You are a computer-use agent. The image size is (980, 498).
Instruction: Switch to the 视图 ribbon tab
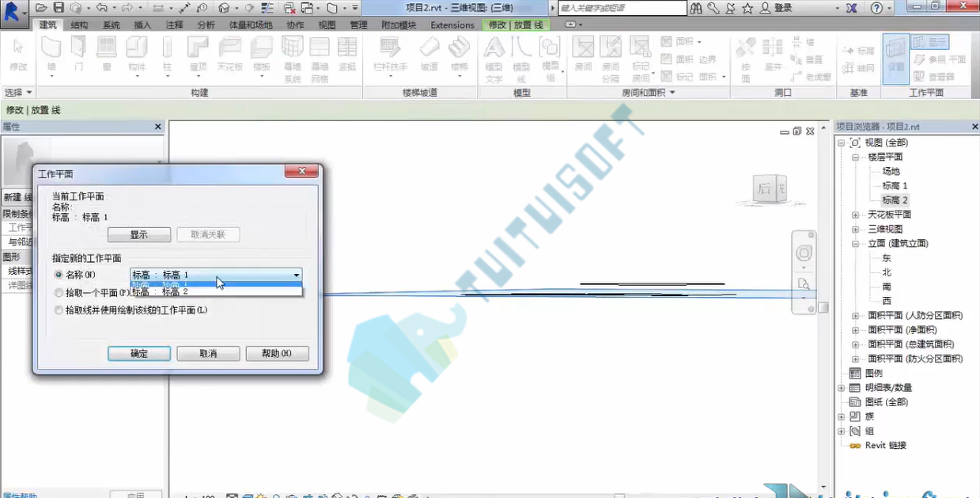click(327, 25)
